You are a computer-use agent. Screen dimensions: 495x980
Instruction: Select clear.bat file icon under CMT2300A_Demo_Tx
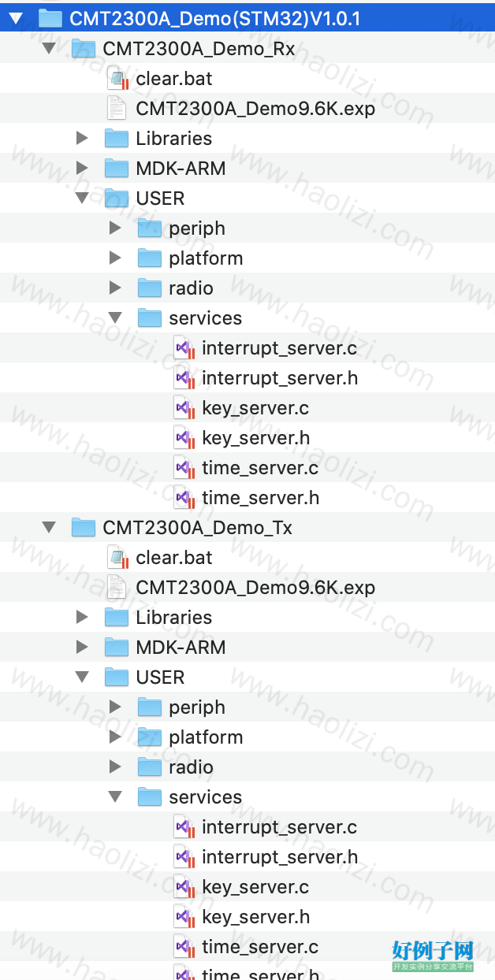117,558
